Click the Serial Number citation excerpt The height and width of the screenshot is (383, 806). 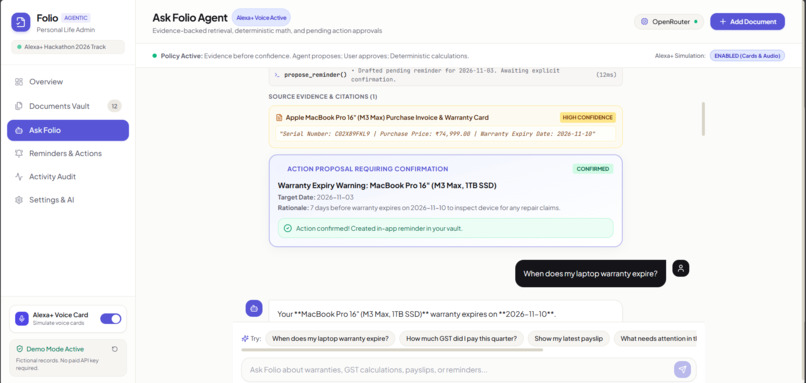445,134
